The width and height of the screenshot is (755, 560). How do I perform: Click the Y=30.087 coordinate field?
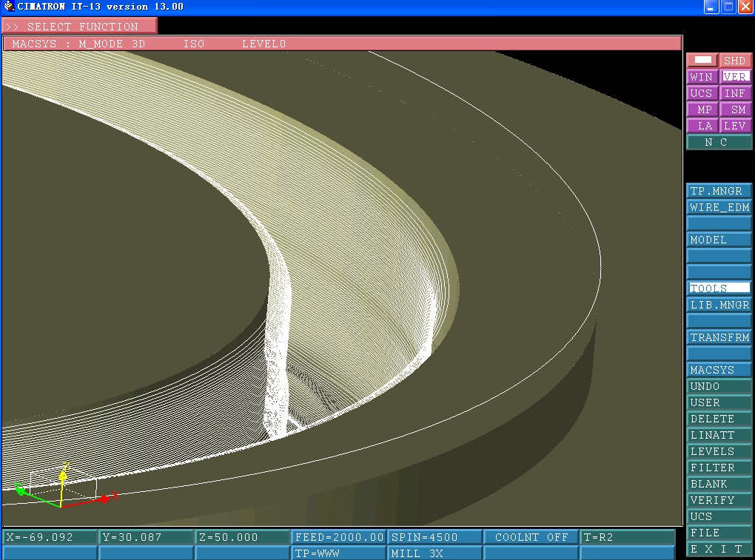click(x=147, y=537)
